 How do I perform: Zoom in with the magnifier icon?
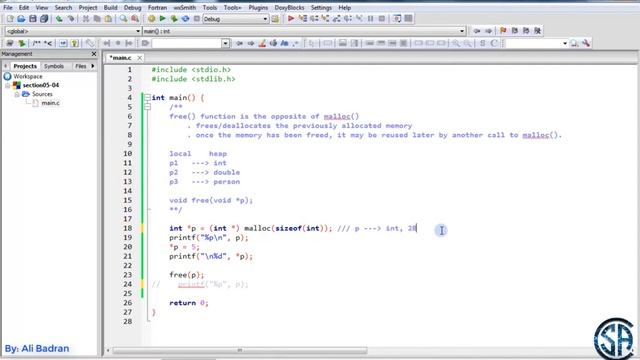pyautogui.click(x=456, y=43)
